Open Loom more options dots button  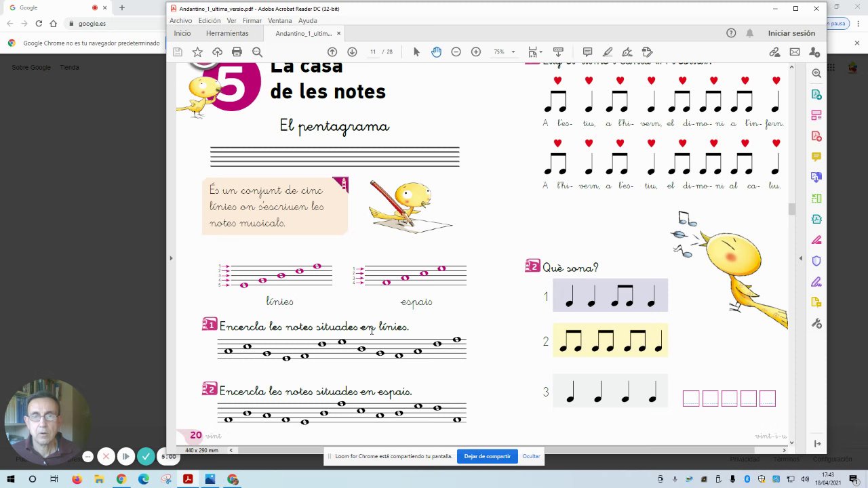(x=87, y=457)
